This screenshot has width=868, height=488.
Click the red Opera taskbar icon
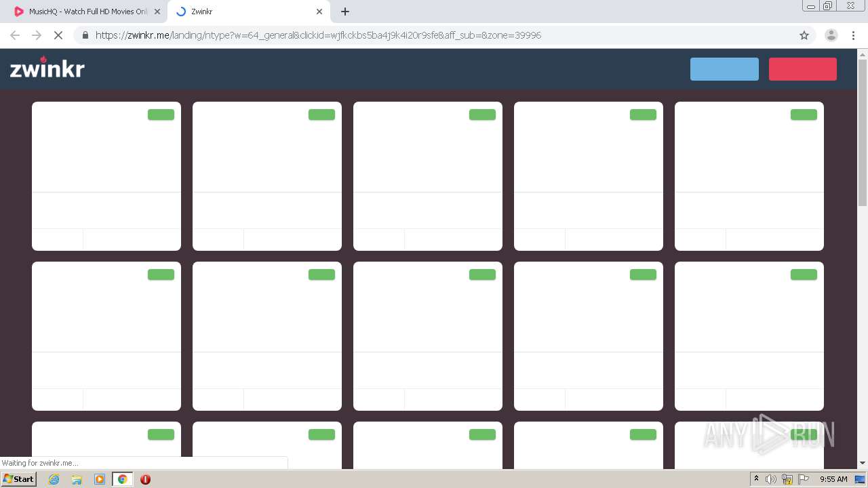[x=145, y=479]
